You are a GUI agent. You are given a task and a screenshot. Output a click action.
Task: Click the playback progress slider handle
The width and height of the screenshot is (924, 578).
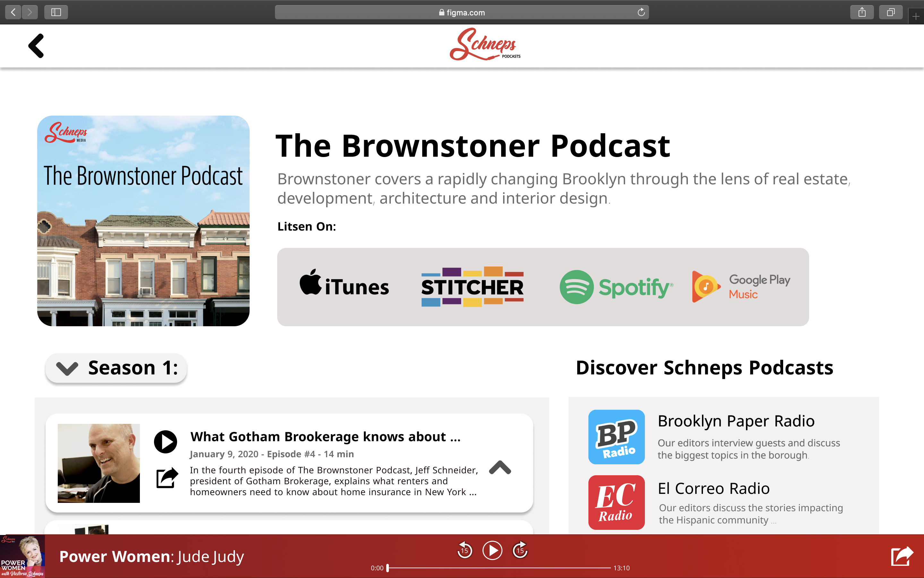(388, 568)
